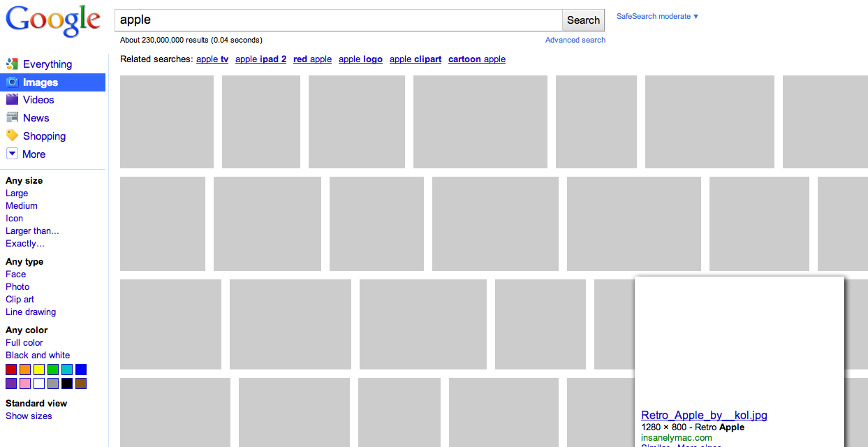This screenshot has height=447, width=868.
Task: Pick the purple color swatch
Action: coord(11,383)
